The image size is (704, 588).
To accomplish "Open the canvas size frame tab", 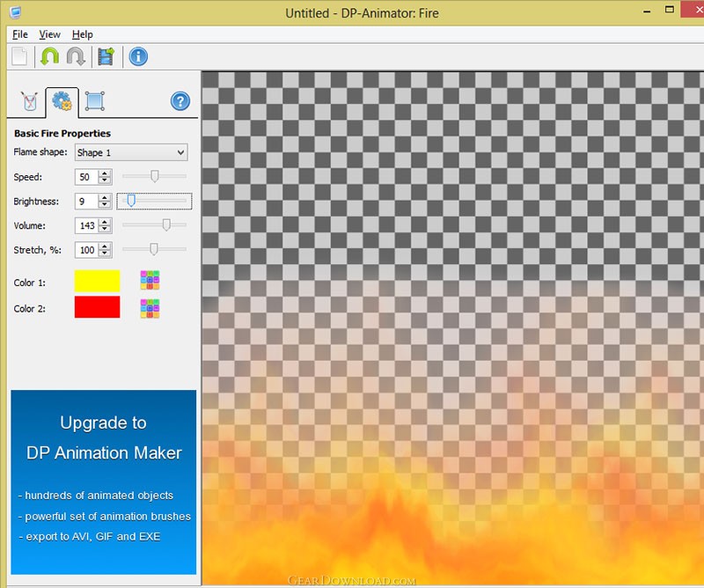I will pyautogui.click(x=95, y=101).
